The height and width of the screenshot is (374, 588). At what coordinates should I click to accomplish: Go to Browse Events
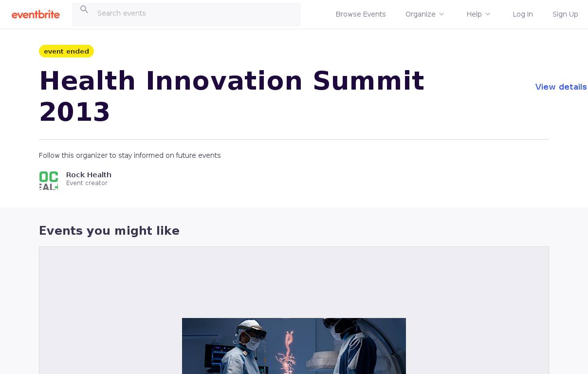coord(361,14)
